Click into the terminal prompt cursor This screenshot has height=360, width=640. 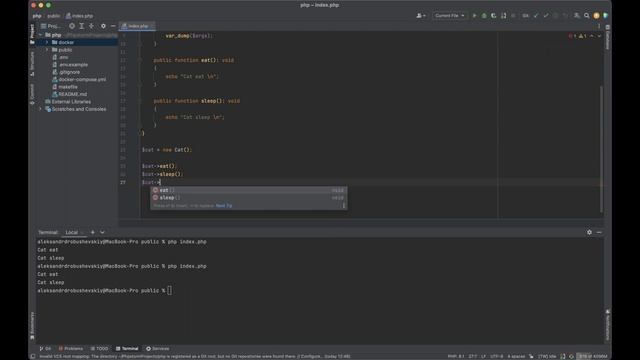[169, 291]
